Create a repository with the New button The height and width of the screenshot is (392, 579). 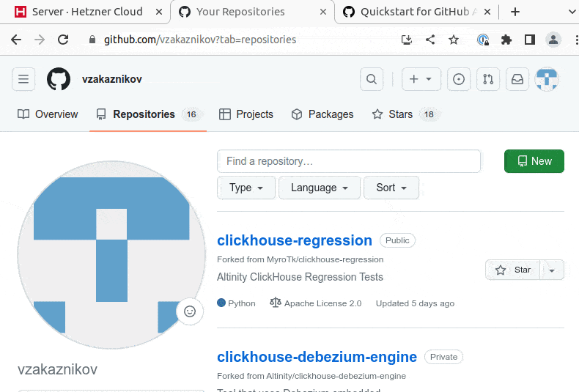534,161
